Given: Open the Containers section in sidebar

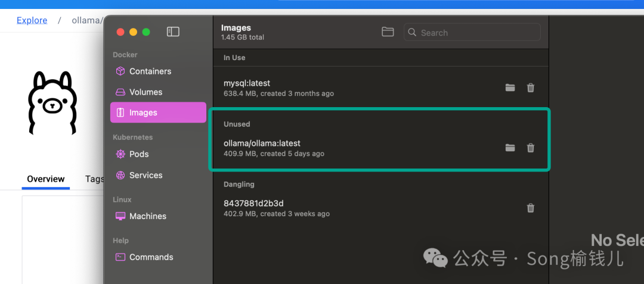Looking at the screenshot, I should 158,71.
